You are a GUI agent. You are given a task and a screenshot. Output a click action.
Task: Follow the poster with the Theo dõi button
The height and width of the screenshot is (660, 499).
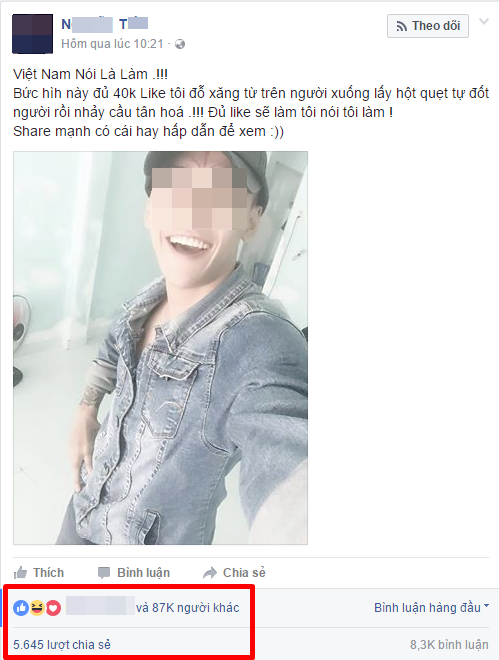pos(428,26)
